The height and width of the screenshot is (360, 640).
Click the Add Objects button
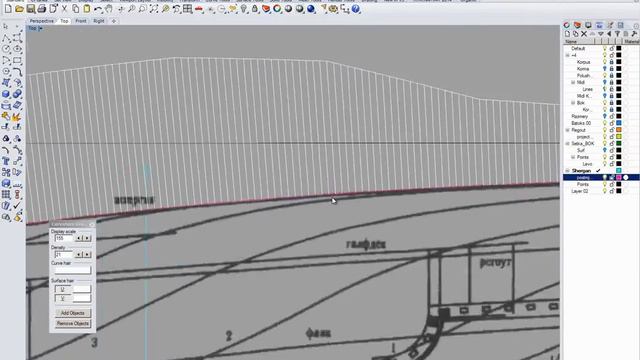[x=73, y=313]
